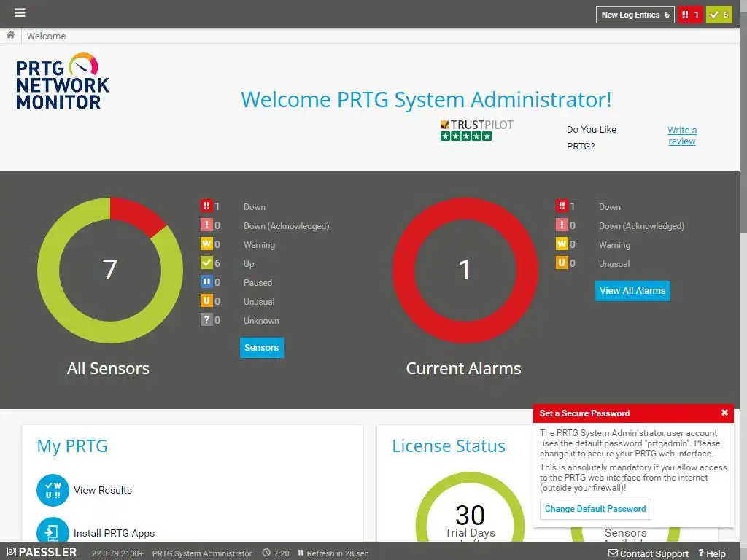Open the Welcome breadcrumb item
Viewport: 747px width, 560px height.
46,36
